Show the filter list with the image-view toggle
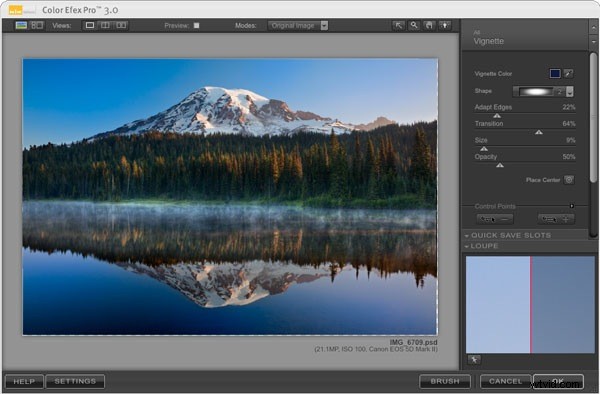This screenshot has height=394, width=600. [21, 25]
